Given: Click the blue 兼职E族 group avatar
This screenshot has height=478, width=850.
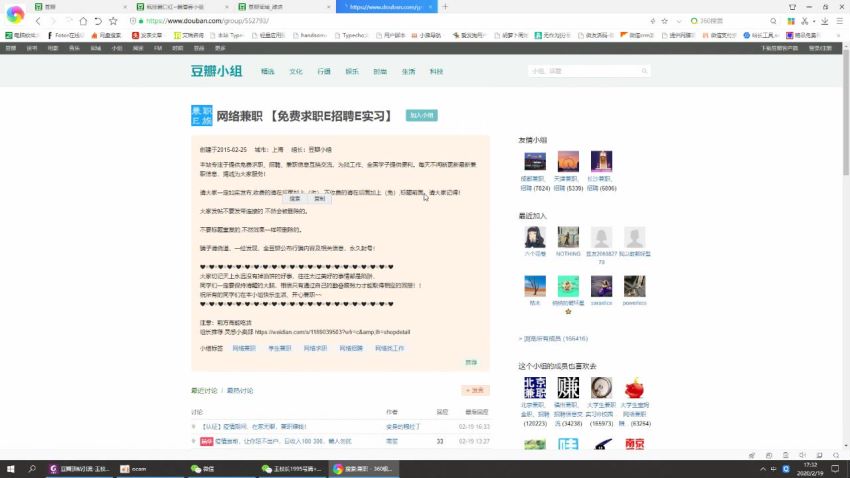Looking at the screenshot, I should pos(202,115).
